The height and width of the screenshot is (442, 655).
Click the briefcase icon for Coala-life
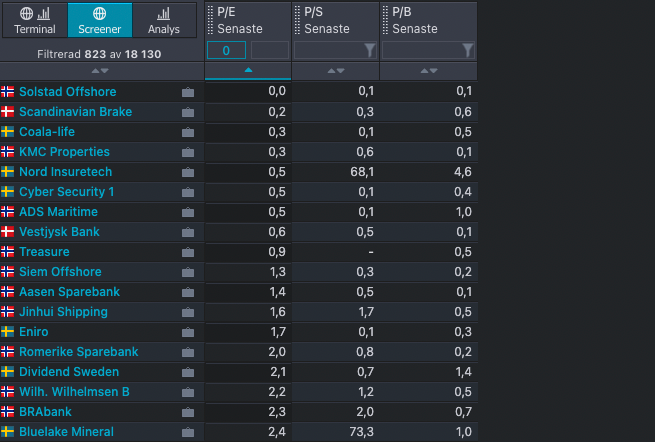tap(188, 132)
